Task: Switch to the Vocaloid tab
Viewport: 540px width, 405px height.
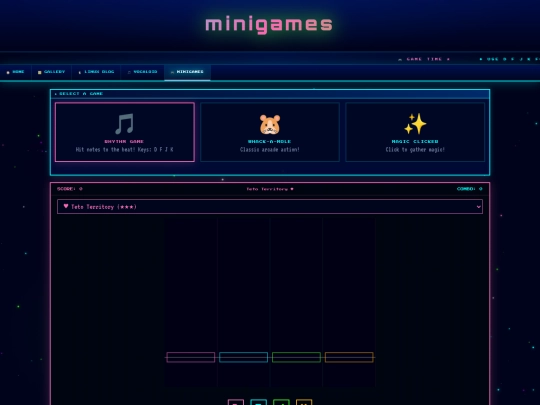Action: coord(143,72)
